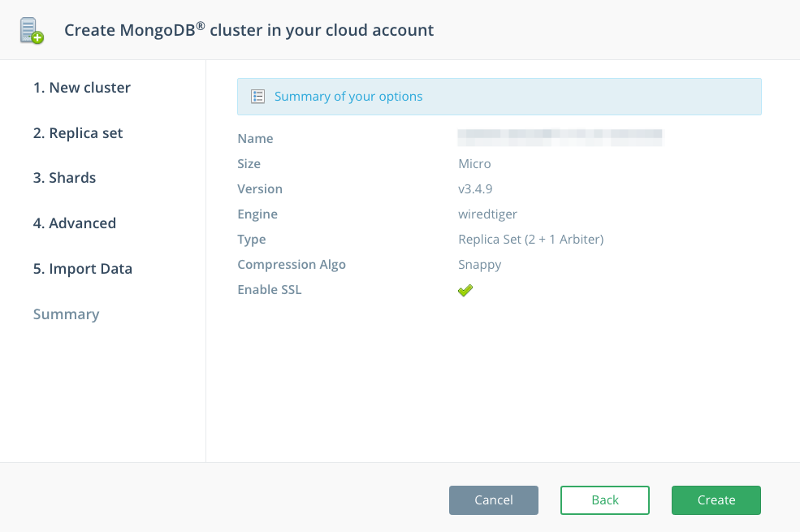Click the Type field label
Screen dimensions: 800x532
coord(252,240)
